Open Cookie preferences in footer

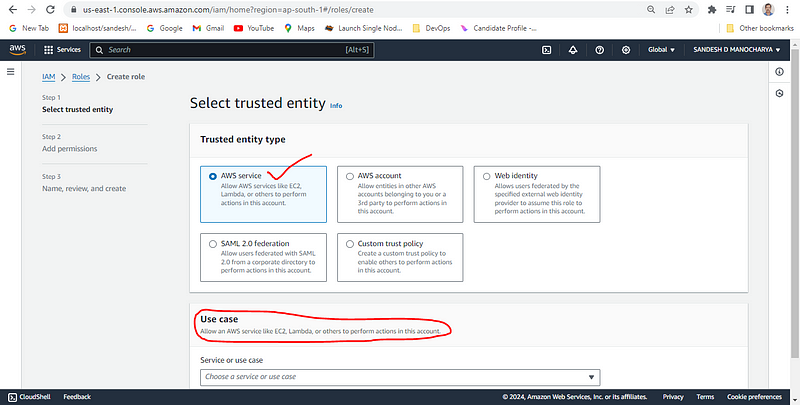coord(754,397)
